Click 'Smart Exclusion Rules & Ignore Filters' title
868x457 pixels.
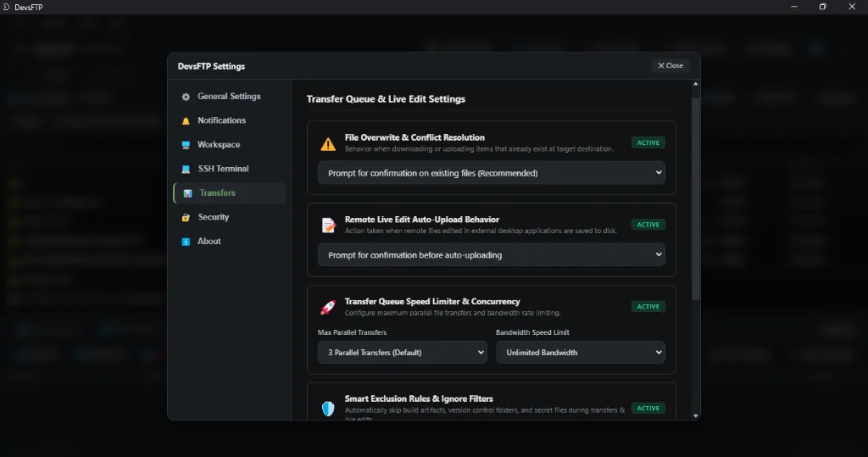(x=419, y=398)
